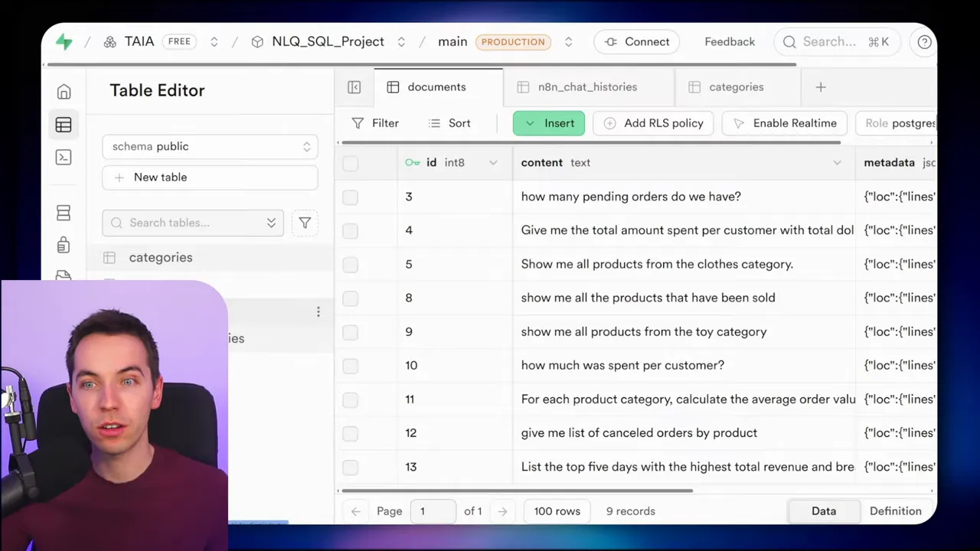Screen dimensions: 980x551
Task: Open Authentication via the lock sidebar icon
Action: (64, 244)
